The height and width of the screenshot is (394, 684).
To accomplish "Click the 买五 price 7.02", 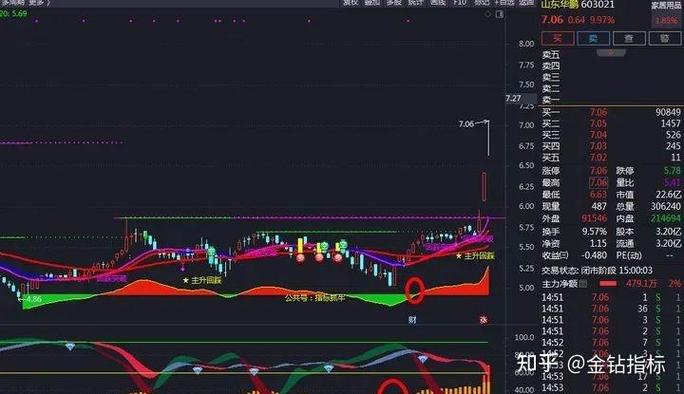I will [598, 158].
